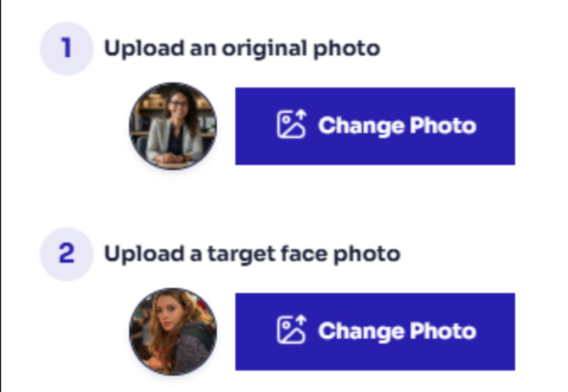This screenshot has height=392, width=568.
Task: Change the target face using the second Change Photo button
Action: point(375,331)
